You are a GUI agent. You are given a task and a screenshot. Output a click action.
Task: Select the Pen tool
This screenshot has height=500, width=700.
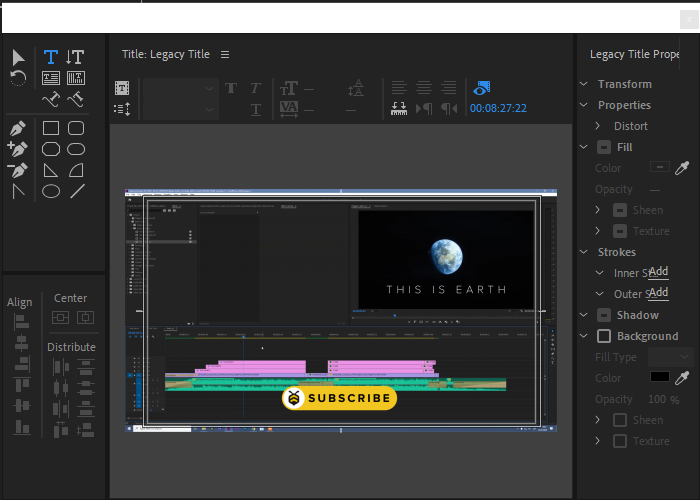coord(17,129)
